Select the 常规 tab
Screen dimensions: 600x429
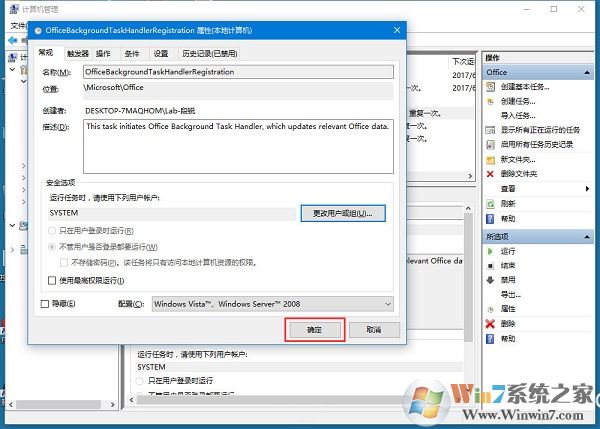pyautogui.click(x=46, y=52)
